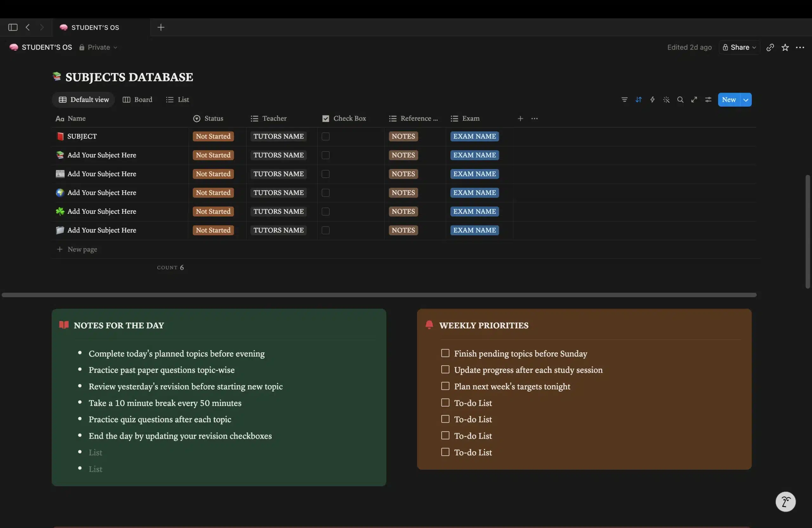Search the subjects database

pyautogui.click(x=680, y=100)
